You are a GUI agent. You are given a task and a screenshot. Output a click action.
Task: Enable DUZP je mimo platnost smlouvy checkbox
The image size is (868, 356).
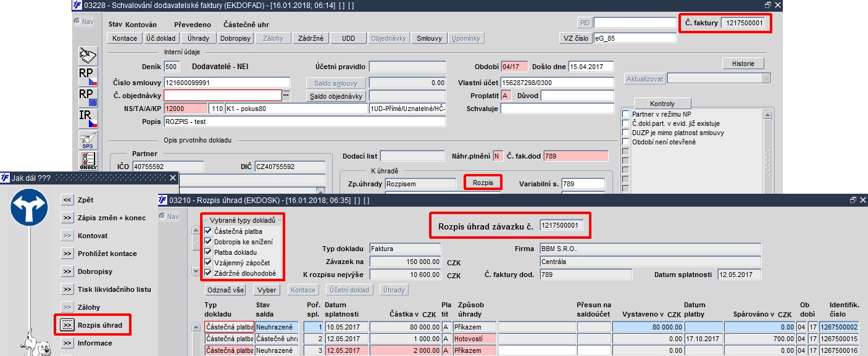626,133
